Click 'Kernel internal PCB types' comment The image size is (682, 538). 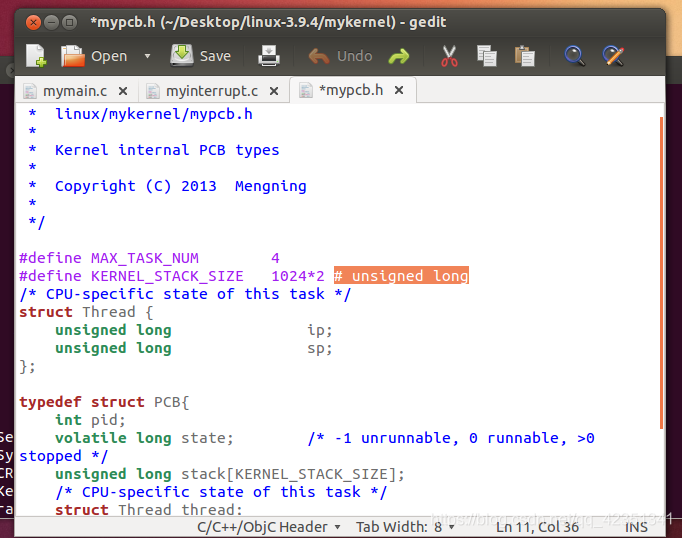coord(167,150)
